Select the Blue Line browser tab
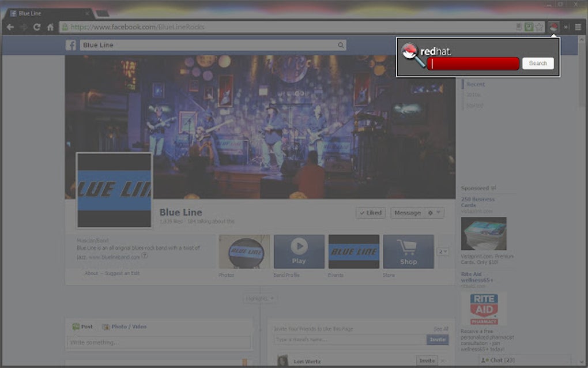Image resolution: width=588 pixels, height=368 pixels. (49, 13)
